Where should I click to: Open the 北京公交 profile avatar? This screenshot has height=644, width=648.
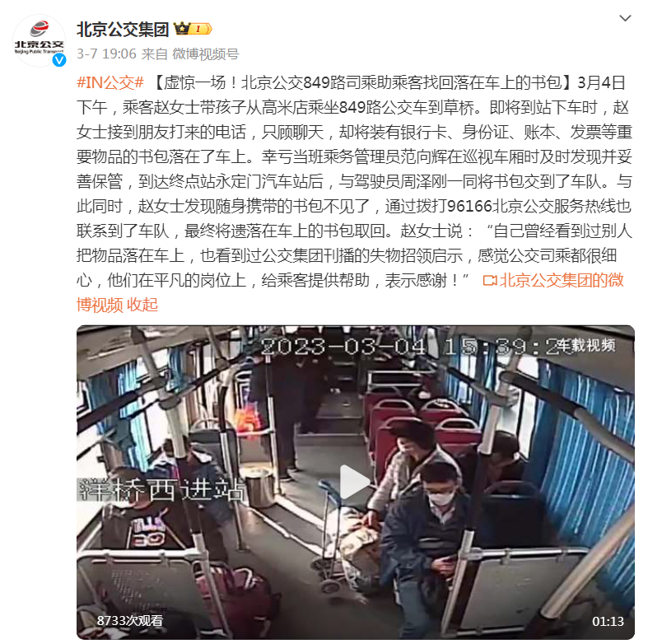[x=39, y=40]
